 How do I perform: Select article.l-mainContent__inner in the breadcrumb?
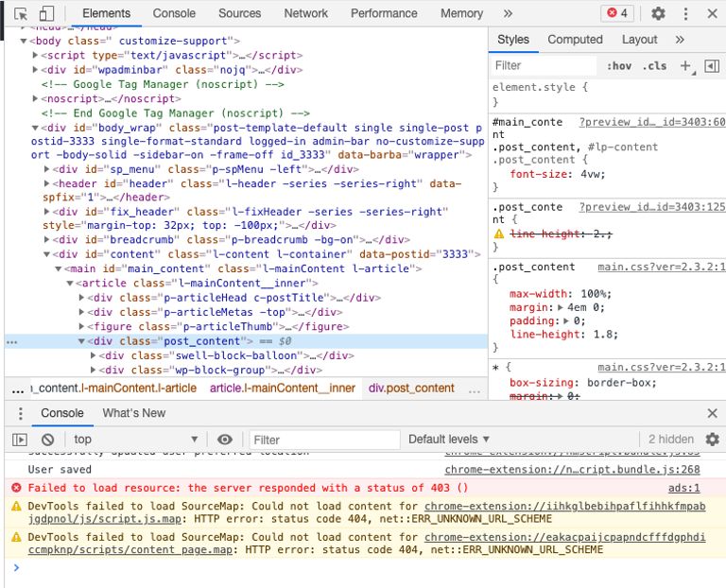pyautogui.click(x=283, y=388)
